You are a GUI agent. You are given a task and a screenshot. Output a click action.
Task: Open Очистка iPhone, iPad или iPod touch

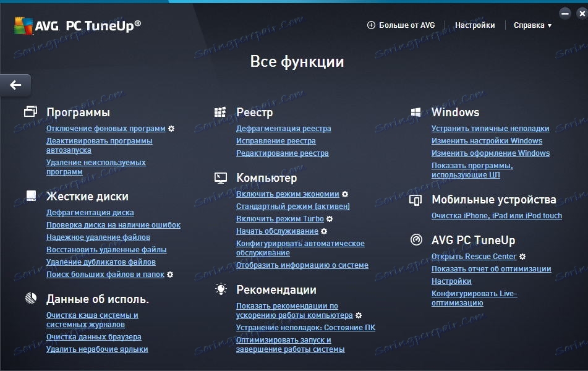[x=496, y=216]
